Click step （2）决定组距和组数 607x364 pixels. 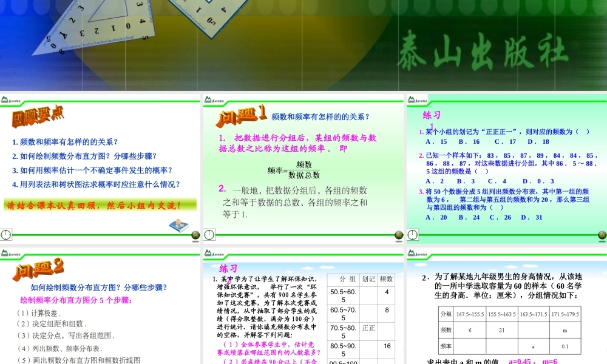pos(51,324)
